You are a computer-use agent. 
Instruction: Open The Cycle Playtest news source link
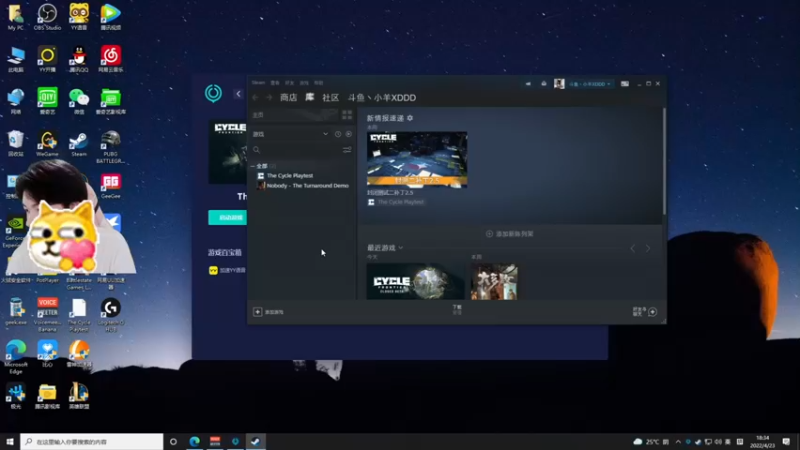coord(396,202)
